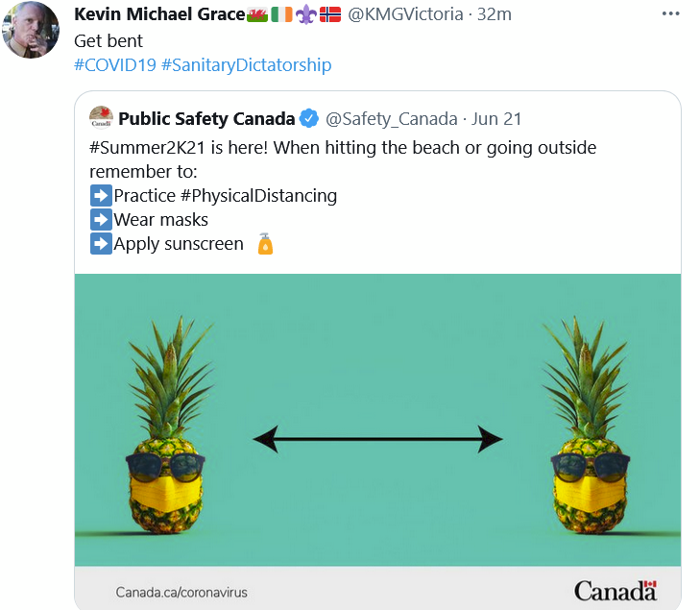Click the blue verified badge icon
Screen dimensions: 700x610
(309, 119)
